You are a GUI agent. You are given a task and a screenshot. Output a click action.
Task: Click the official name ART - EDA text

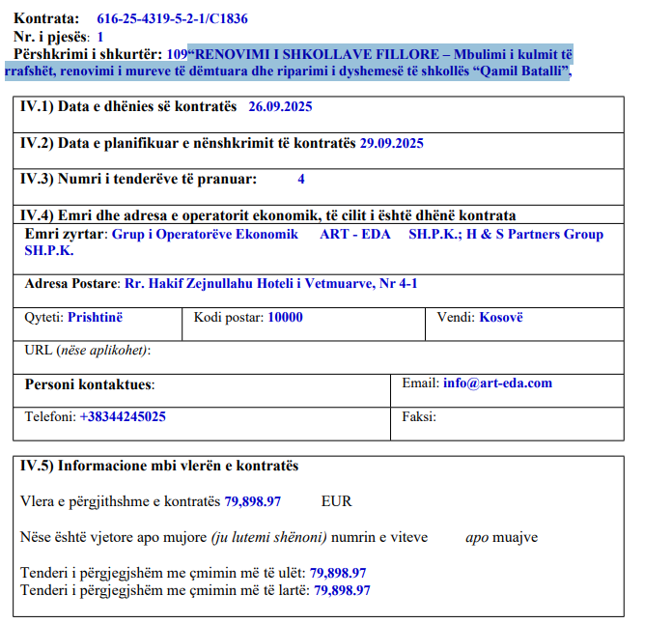coord(355,235)
